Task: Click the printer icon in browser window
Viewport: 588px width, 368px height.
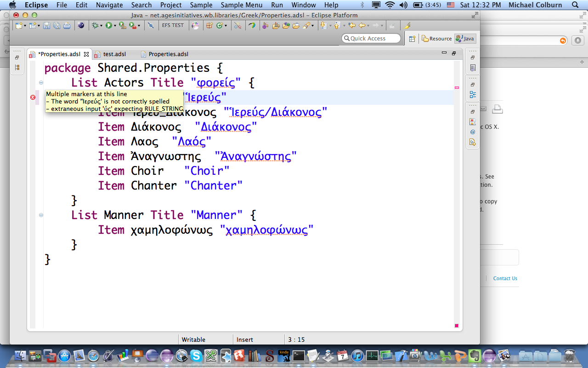Action: (x=498, y=109)
